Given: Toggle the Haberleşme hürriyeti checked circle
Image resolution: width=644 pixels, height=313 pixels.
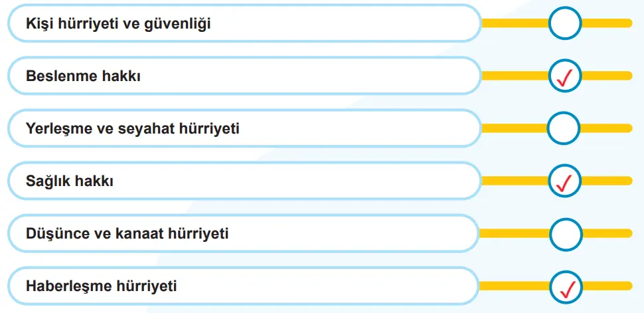Looking at the screenshot, I should click(566, 286).
